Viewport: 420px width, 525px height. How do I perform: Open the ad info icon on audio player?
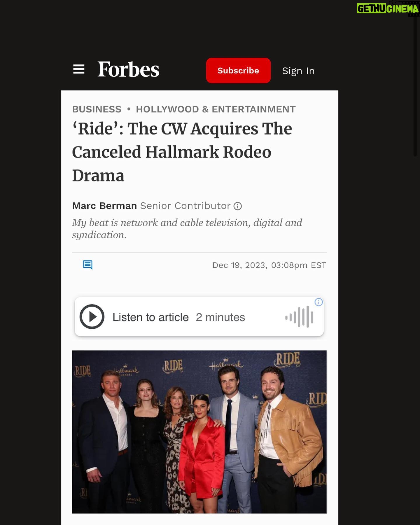(x=318, y=302)
